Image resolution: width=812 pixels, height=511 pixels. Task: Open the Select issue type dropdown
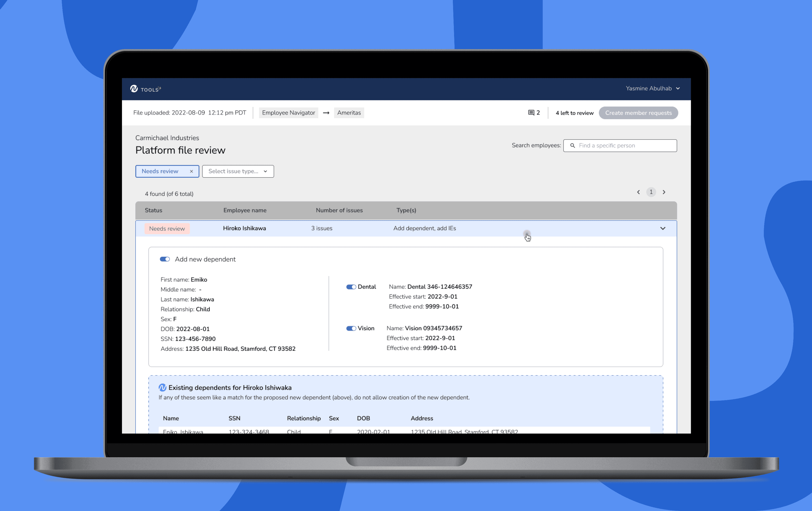point(238,171)
